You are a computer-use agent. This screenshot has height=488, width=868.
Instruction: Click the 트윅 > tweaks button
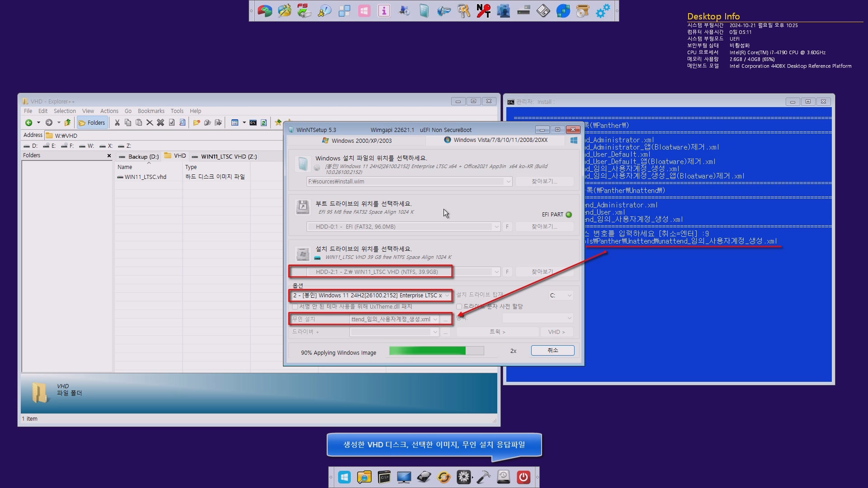click(x=497, y=332)
